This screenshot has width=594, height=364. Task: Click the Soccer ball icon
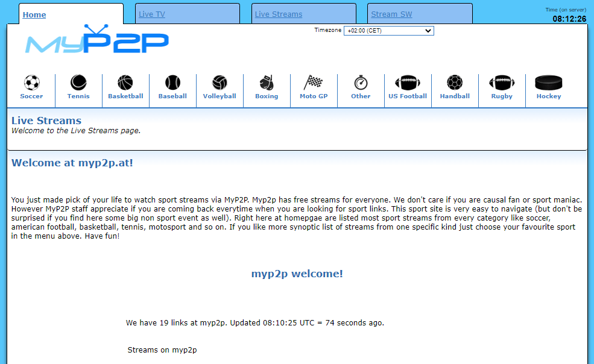click(x=31, y=83)
